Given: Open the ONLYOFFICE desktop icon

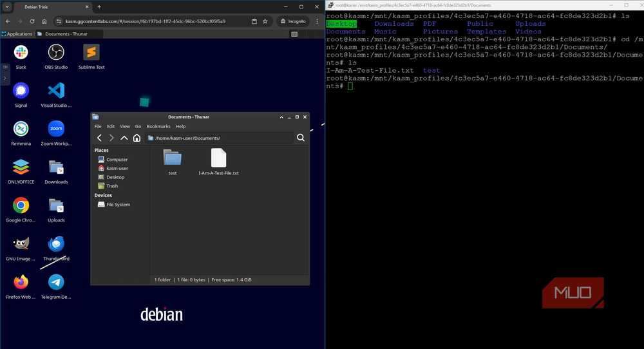Looking at the screenshot, I should 21,167.
